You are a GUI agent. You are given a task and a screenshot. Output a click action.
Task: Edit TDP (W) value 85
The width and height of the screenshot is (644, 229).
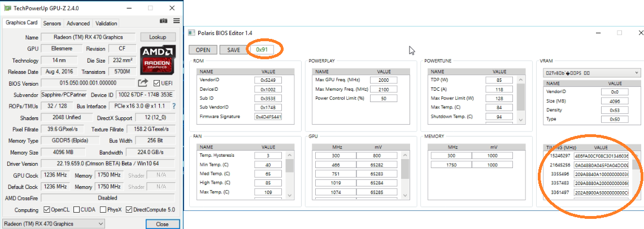tap(499, 80)
